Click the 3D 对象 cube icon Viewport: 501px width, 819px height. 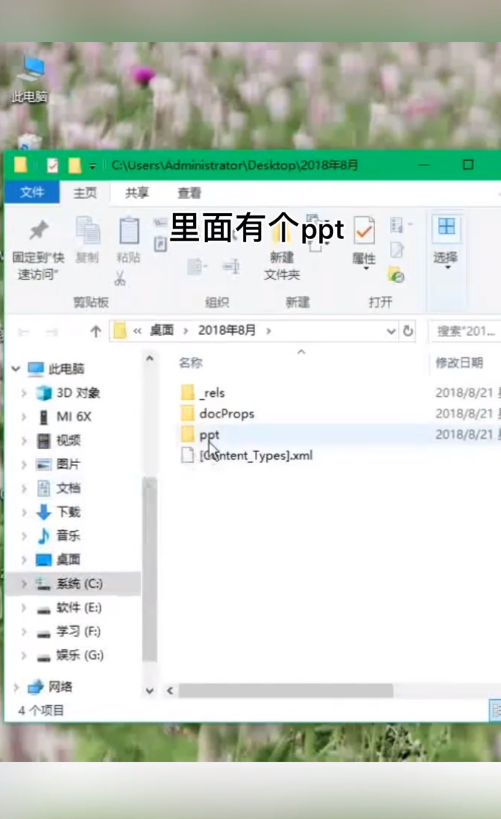[x=44, y=393]
